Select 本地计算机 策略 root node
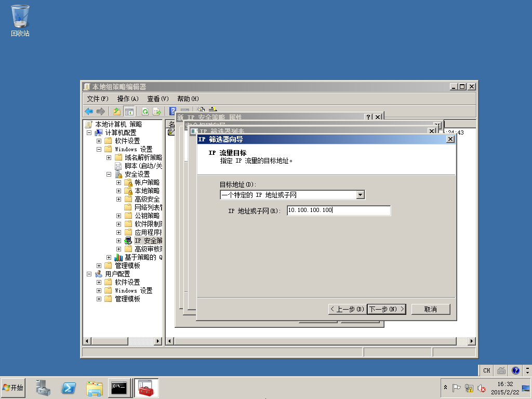 click(x=118, y=125)
